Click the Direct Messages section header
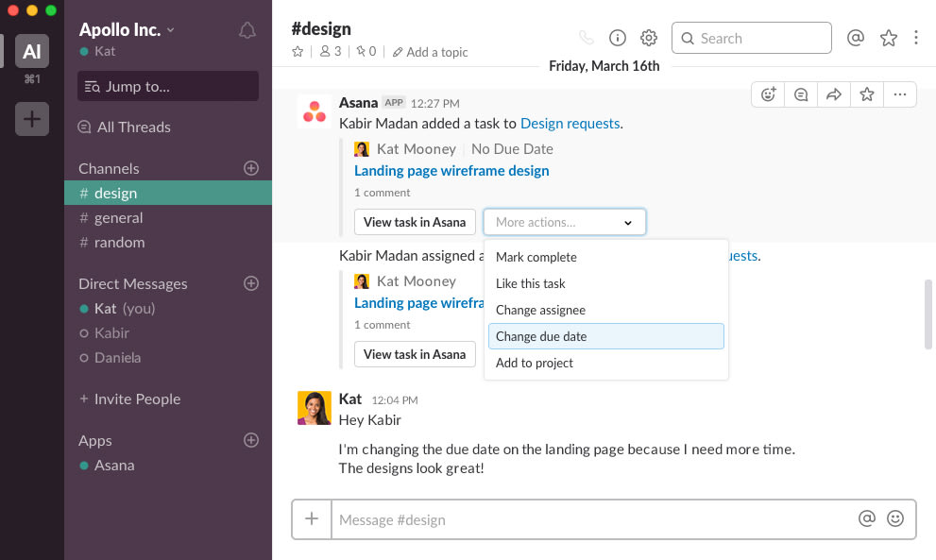 132,283
